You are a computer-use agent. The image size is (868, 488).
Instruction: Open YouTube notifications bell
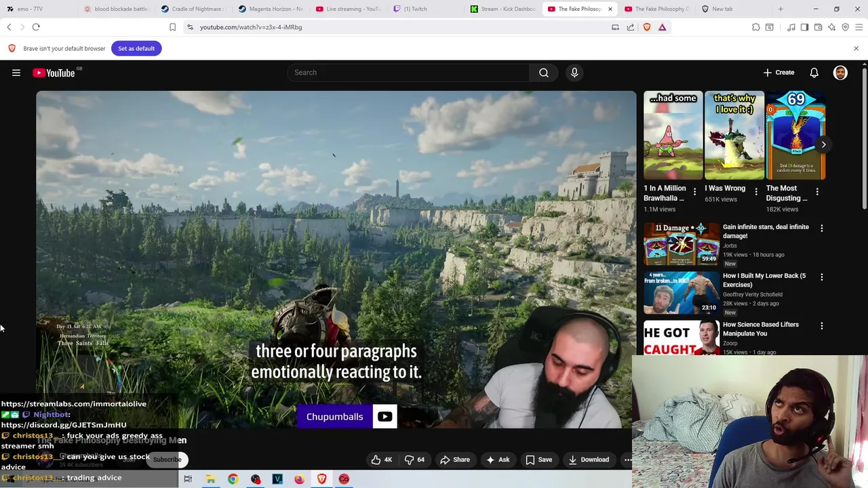814,73
